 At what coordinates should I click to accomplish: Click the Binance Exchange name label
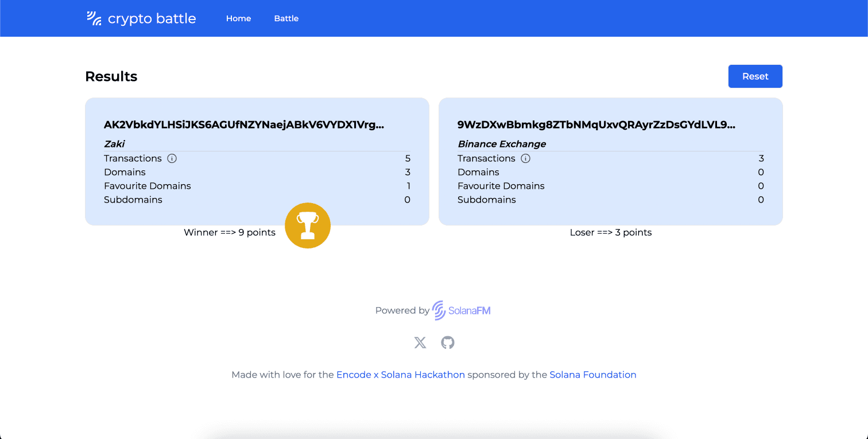[501, 144]
